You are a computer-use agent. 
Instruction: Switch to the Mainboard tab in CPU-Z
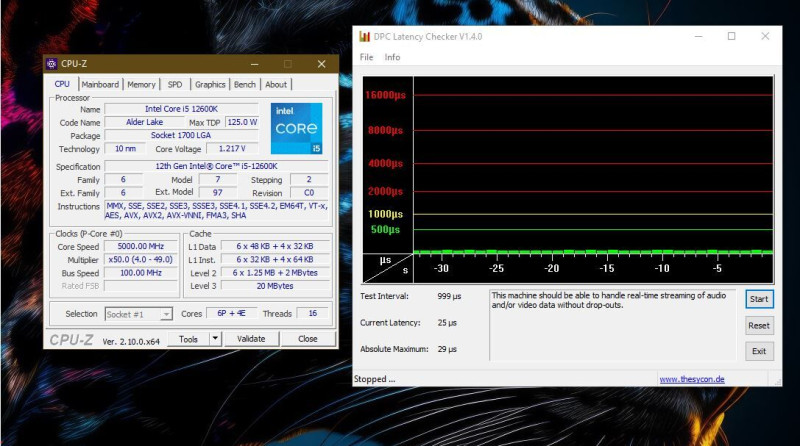click(x=100, y=84)
